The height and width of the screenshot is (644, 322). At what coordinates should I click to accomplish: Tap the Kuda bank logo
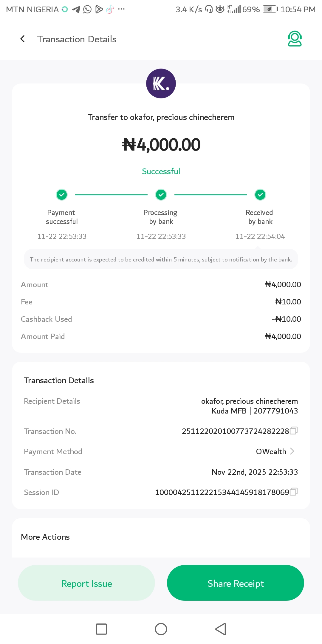point(161,83)
